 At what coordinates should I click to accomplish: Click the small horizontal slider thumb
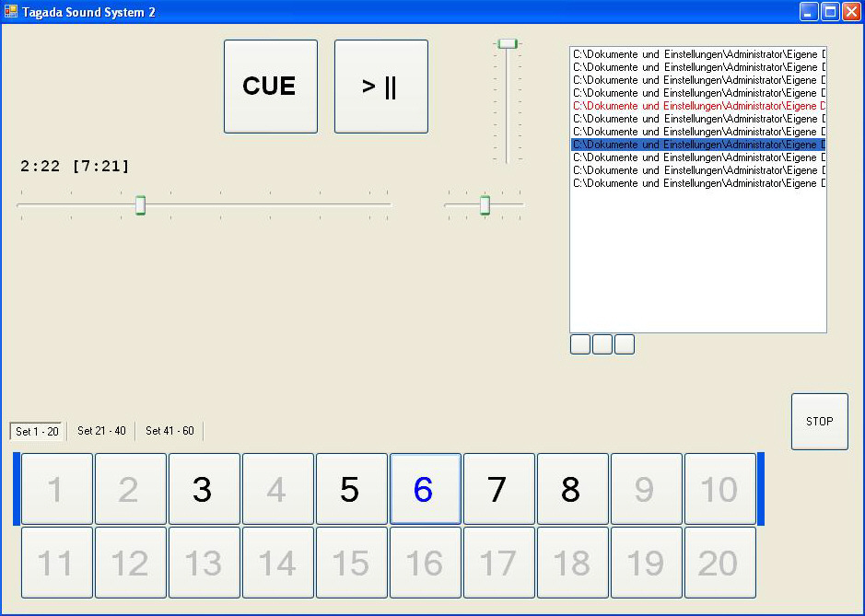(485, 204)
